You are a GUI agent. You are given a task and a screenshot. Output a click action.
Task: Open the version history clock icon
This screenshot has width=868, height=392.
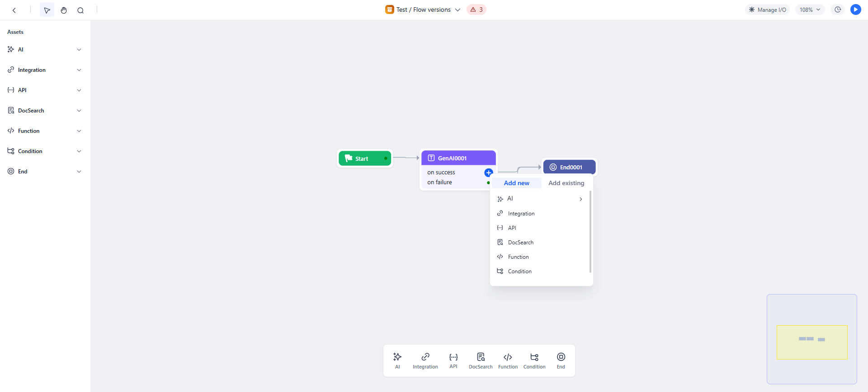pyautogui.click(x=838, y=9)
